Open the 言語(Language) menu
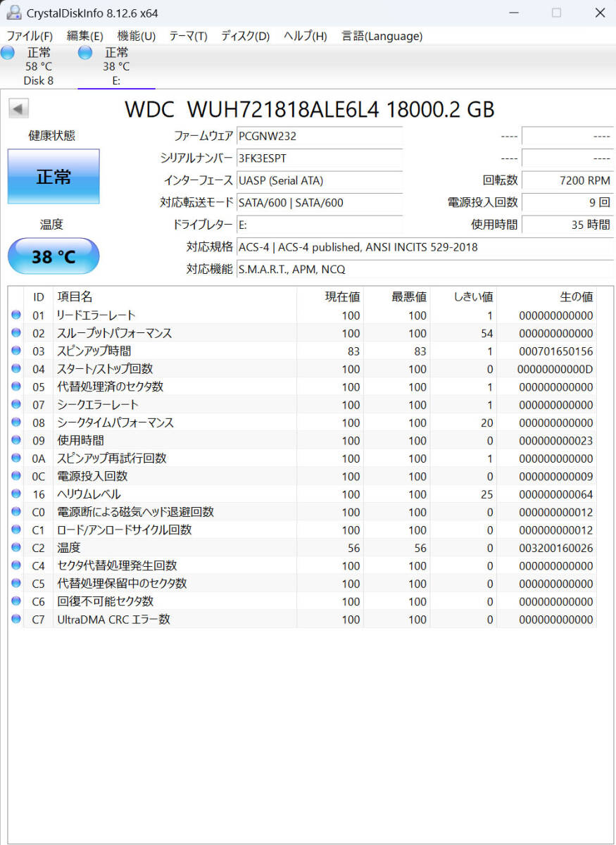Viewport: 616px width, 845px height. pos(382,36)
